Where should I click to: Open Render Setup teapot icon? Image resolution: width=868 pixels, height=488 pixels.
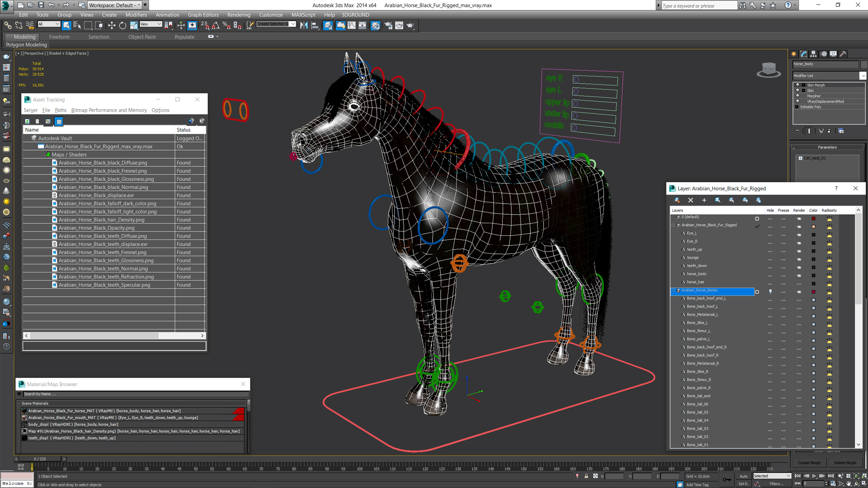388,25
